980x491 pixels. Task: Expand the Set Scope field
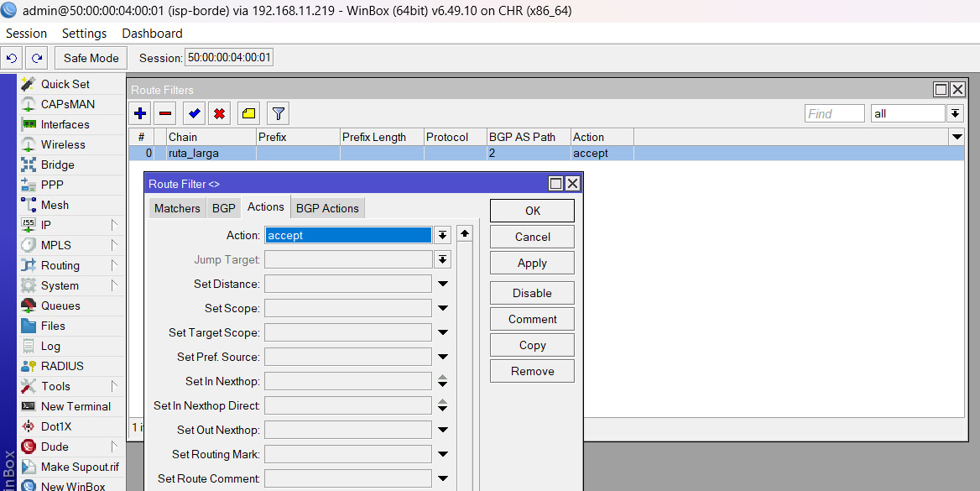[x=442, y=308]
